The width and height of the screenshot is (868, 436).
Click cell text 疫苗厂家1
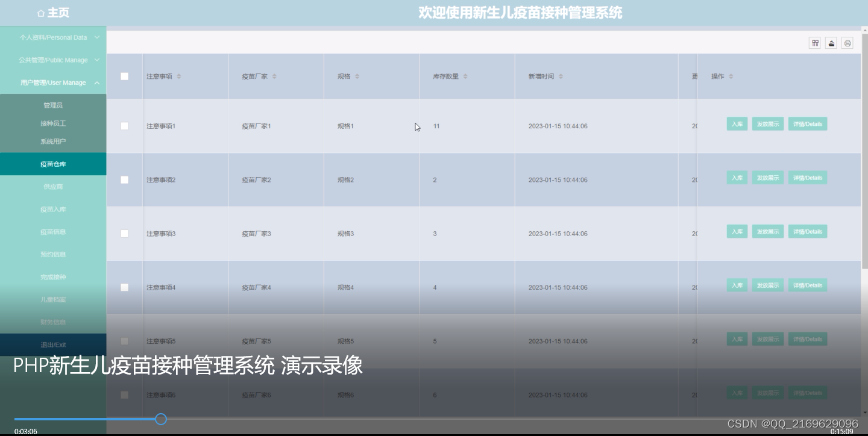click(257, 126)
